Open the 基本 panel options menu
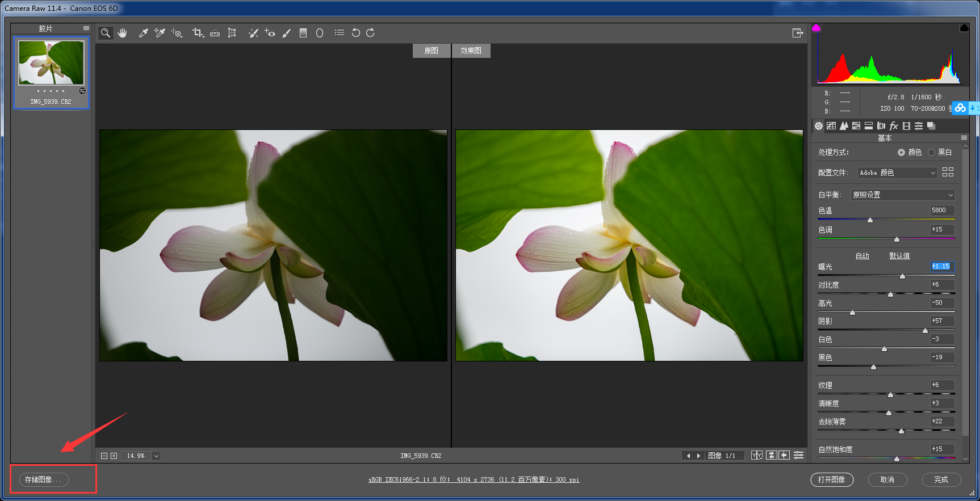The height and width of the screenshot is (501, 980). (x=964, y=138)
